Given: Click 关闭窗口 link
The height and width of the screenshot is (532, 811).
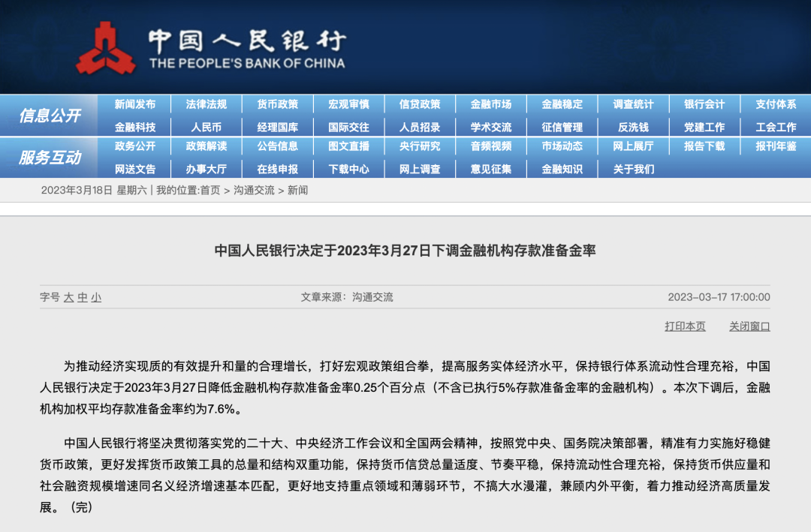Looking at the screenshot, I should point(749,326).
